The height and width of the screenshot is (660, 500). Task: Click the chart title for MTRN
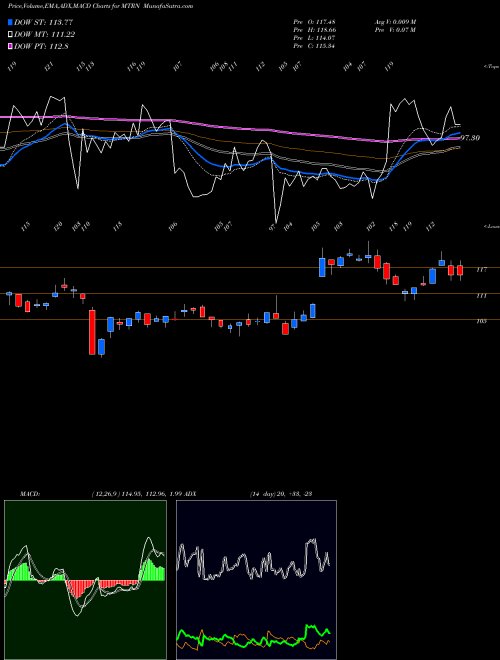(101, 6)
